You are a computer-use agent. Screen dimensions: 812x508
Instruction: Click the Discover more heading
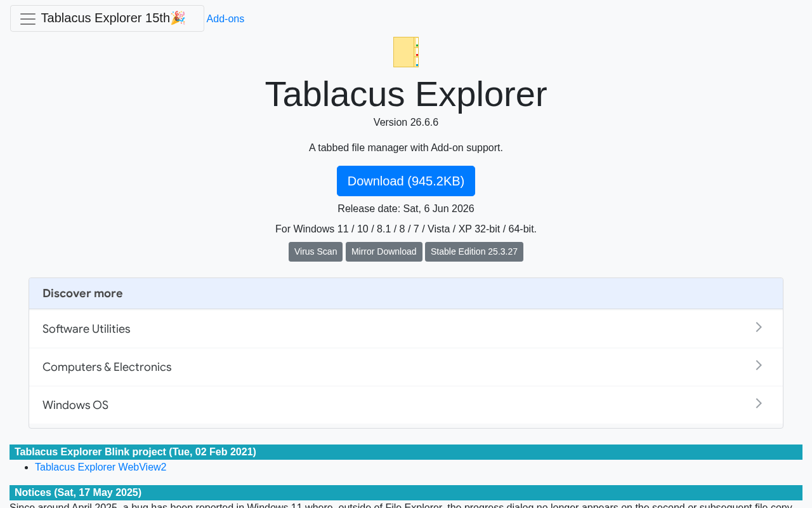pyautogui.click(x=82, y=293)
